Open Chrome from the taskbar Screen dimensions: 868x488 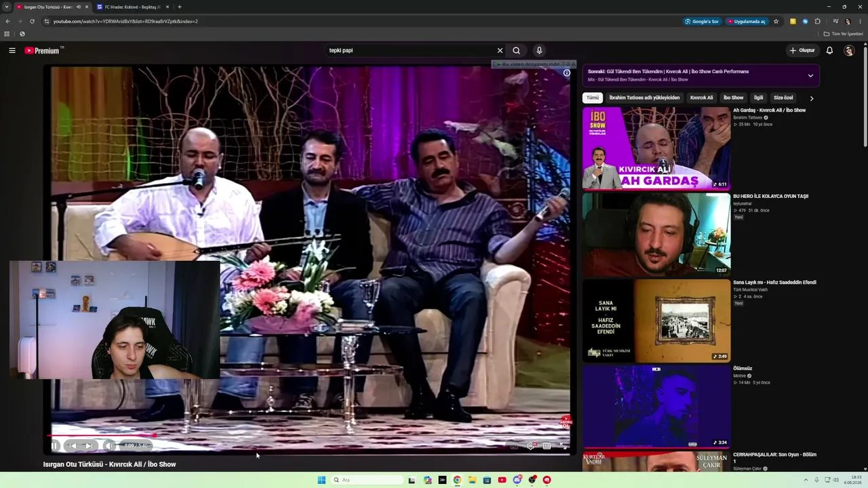tap(457, 480)
